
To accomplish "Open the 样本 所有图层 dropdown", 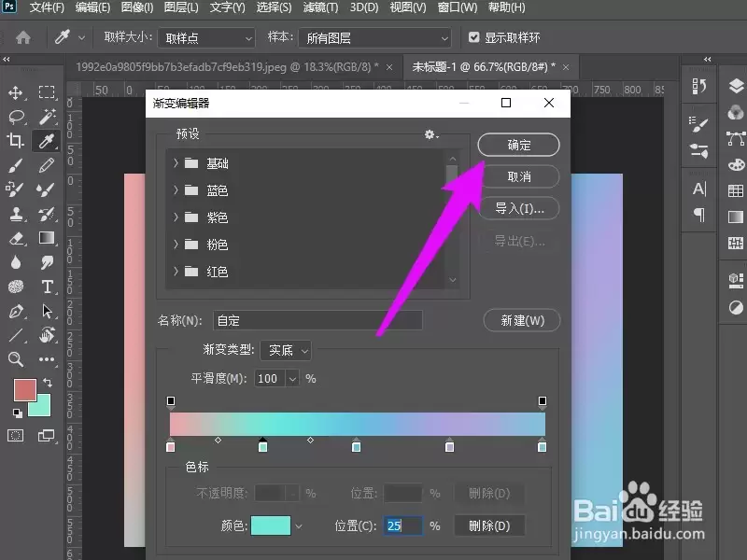I will tap(375, 38).
